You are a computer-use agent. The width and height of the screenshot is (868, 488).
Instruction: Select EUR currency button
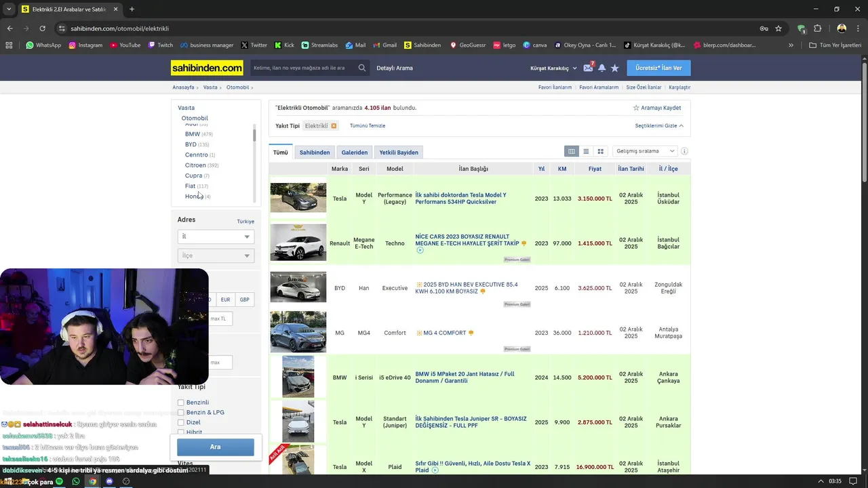(225, 300)
